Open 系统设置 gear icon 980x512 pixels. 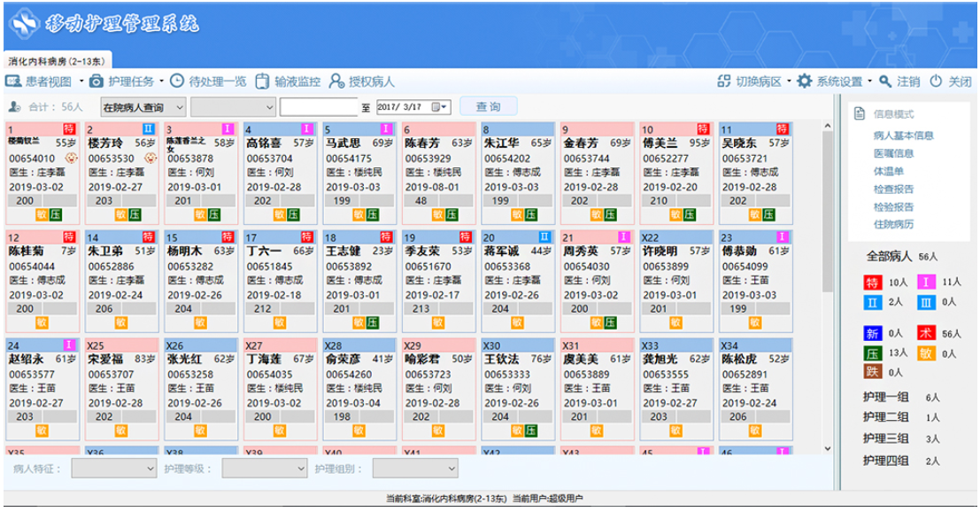point(805,81)
